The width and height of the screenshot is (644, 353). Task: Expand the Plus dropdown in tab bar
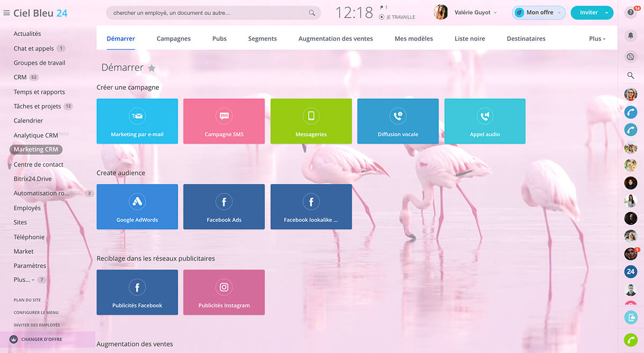[x=597, y=39]
